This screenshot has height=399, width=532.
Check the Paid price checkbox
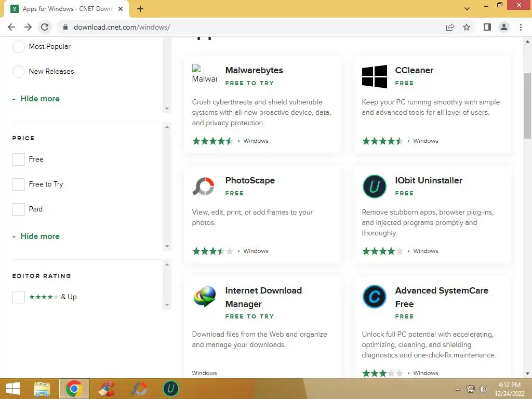[x=19, y=209]
